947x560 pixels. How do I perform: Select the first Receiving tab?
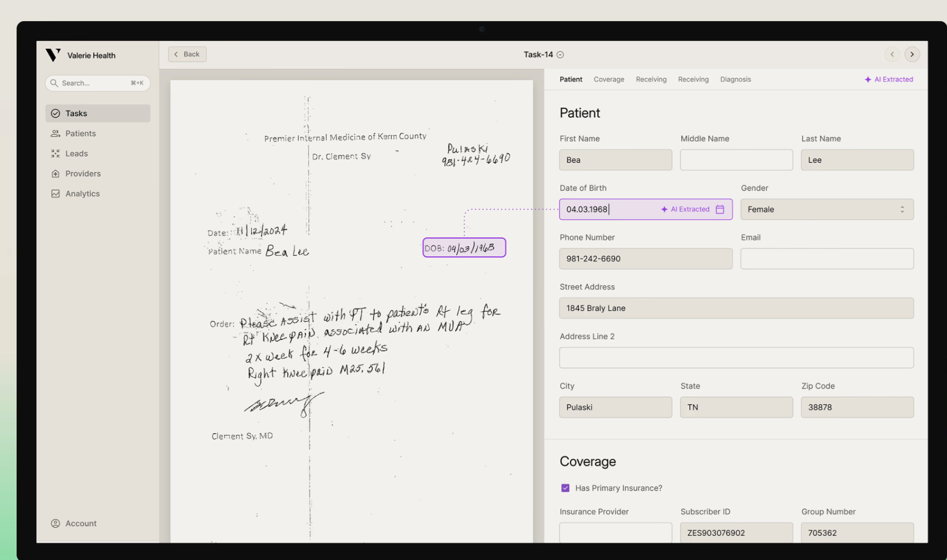point(651,79)
